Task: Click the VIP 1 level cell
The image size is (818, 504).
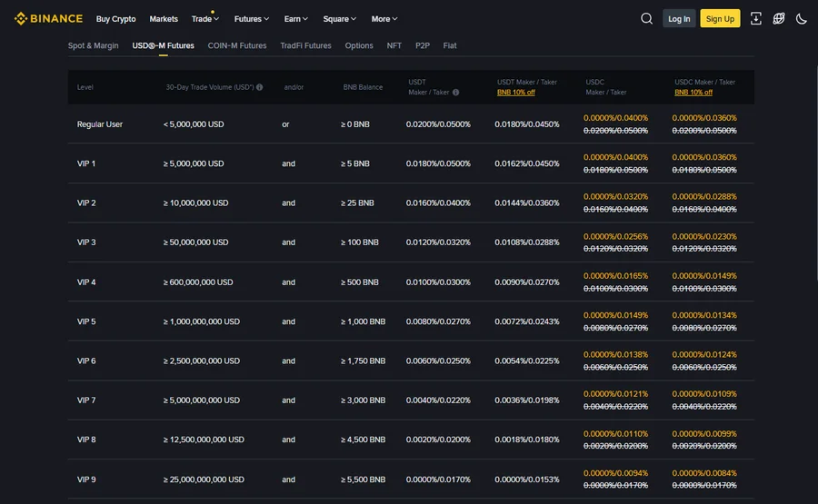Action: pyautogui.click(x=86, y=163)
